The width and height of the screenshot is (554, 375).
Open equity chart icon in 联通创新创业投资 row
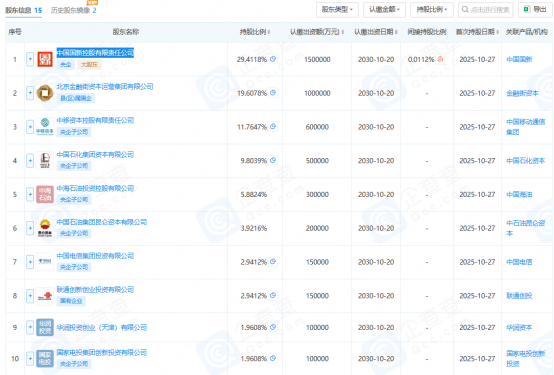point(273,295)
